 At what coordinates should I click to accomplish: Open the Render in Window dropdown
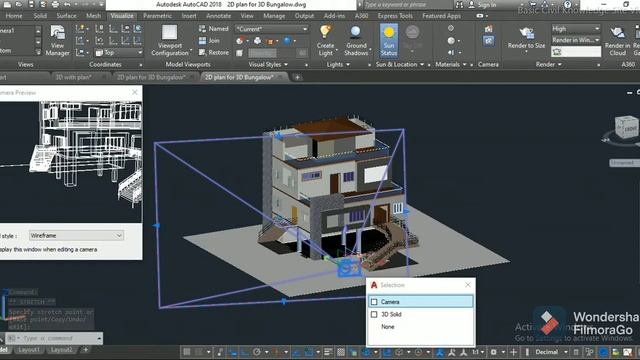pos(576,40)
